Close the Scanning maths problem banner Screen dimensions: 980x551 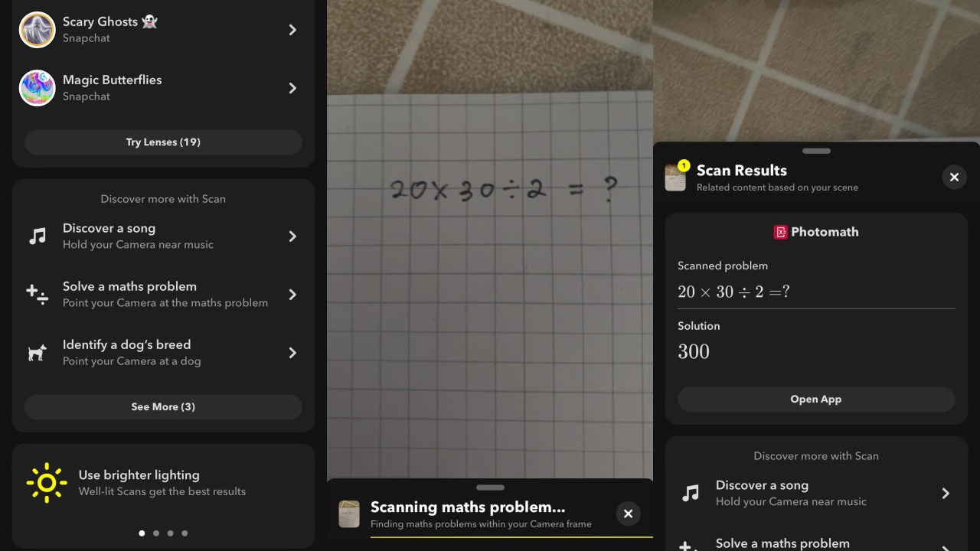pos(628,514)
